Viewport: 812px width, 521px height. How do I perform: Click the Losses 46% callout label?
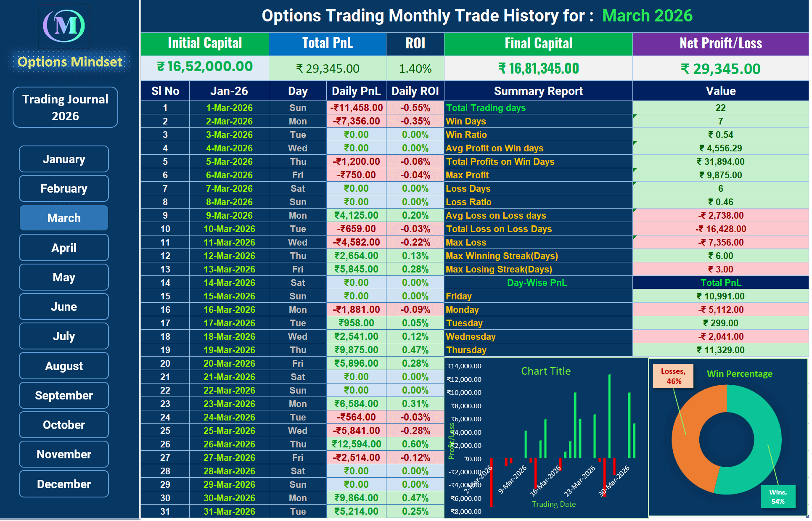click(x=673, y=376)
